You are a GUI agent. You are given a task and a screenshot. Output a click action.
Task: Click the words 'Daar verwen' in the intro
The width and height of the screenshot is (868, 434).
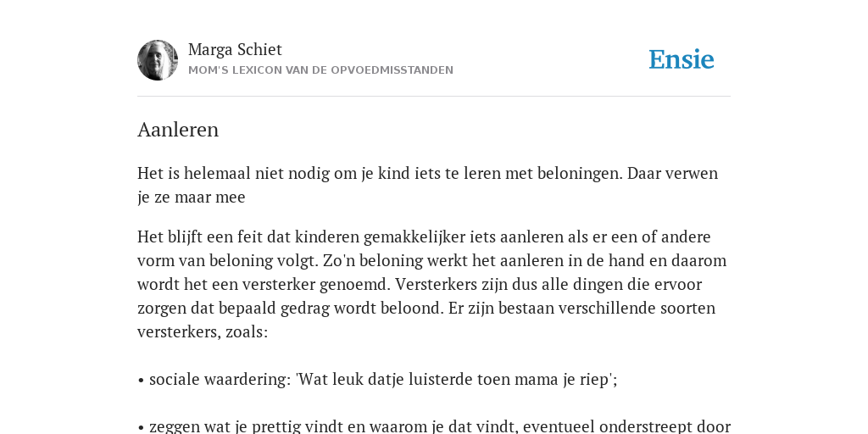coord(672,173)
